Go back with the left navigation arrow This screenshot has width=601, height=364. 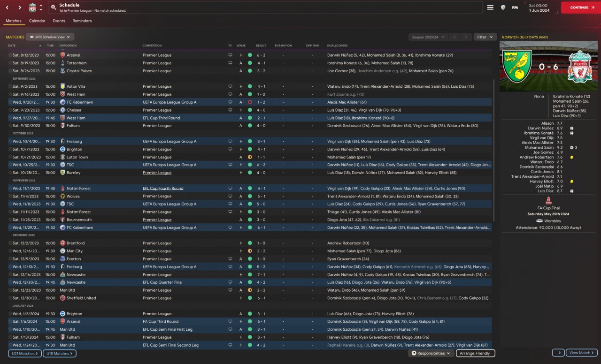click(8, 8)
